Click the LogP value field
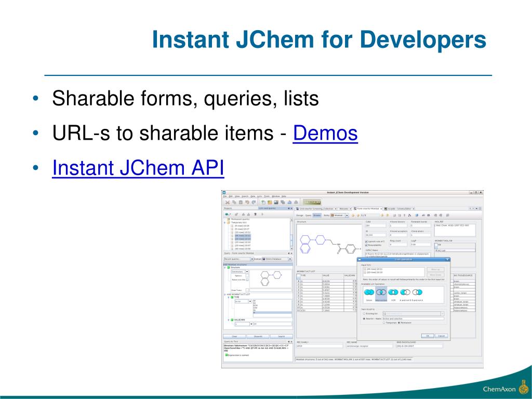532x399 pixels. click(421, 245)
